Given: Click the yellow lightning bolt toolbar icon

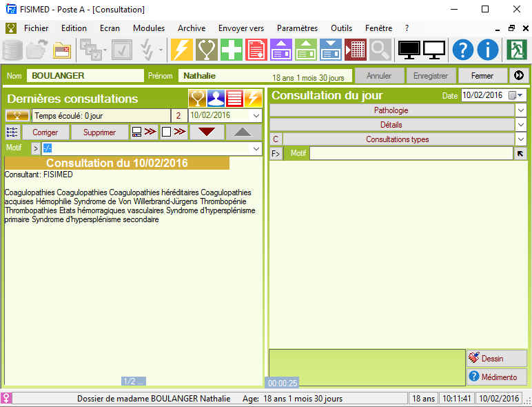Looking at the screenshot, I should [182, 50].
